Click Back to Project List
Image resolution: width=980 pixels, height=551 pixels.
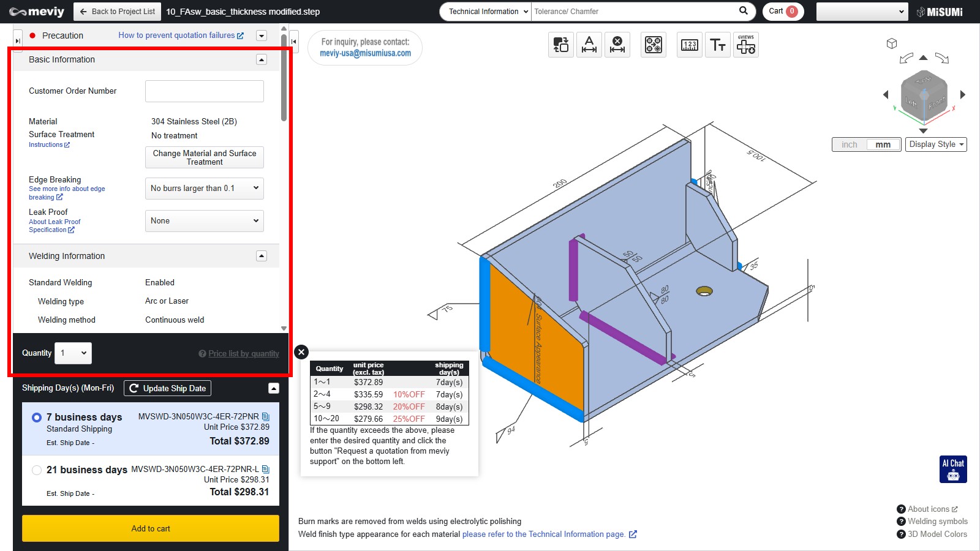click(117, 12)
